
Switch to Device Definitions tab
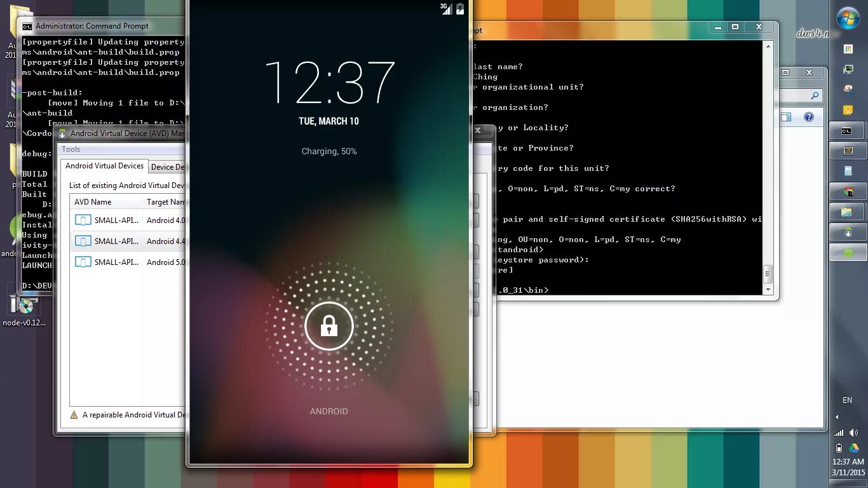pos(167,167)
